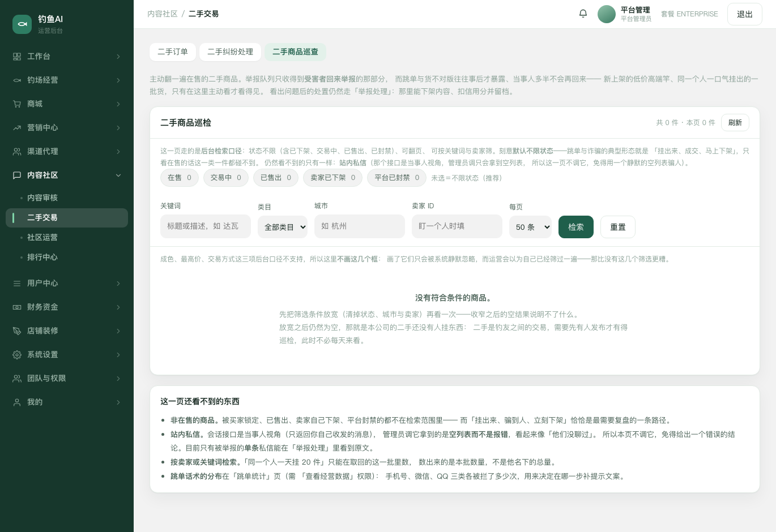Switch to the 二手纠纷处理 tab

click(230, 52)
